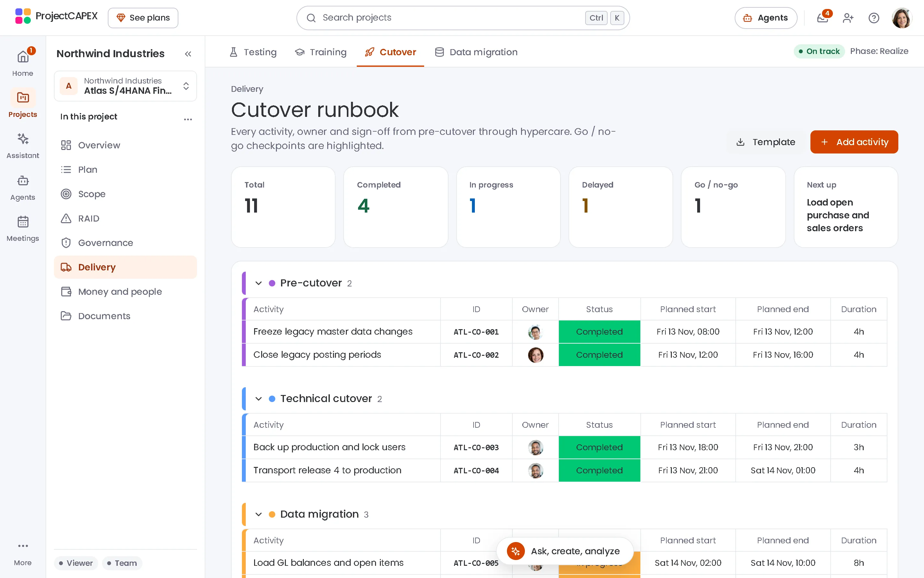Open the help question mark icon
This screenshot has width=924, height=578.
tap(874, 18)
